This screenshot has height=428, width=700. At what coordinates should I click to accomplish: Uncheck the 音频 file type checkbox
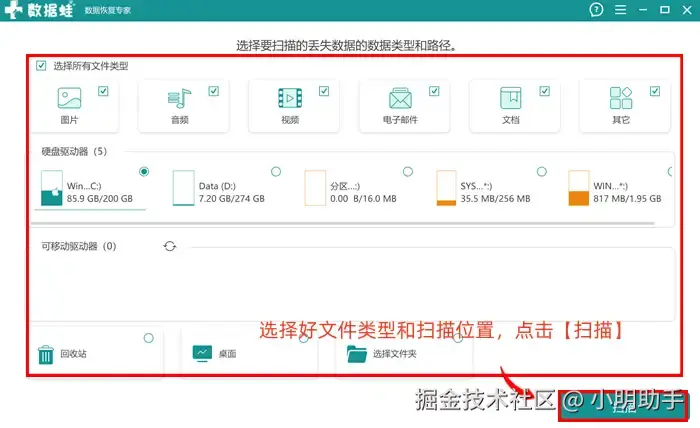[214, 91]
